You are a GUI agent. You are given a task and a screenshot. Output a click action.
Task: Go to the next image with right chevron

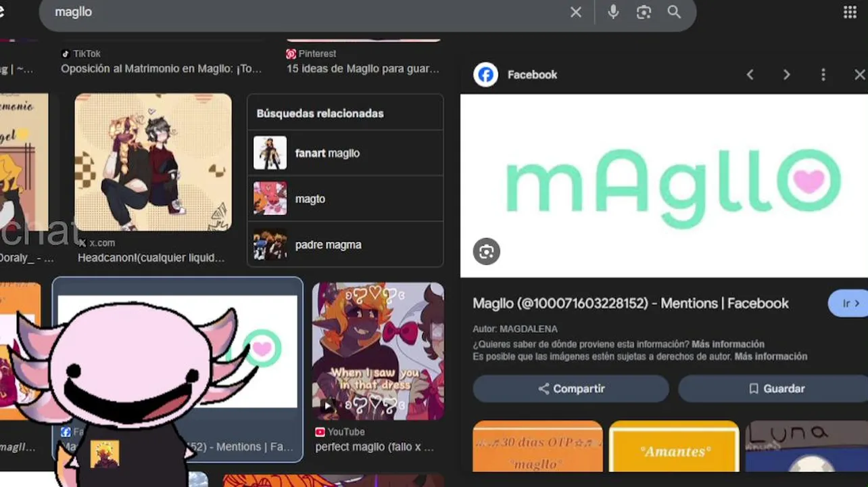coord(786,74)
